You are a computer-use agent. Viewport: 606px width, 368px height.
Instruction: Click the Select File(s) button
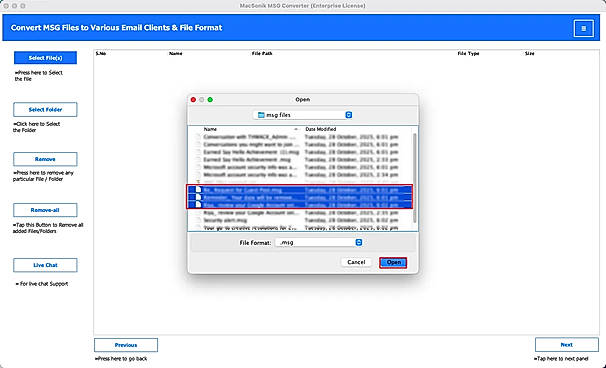coord(45,58)
